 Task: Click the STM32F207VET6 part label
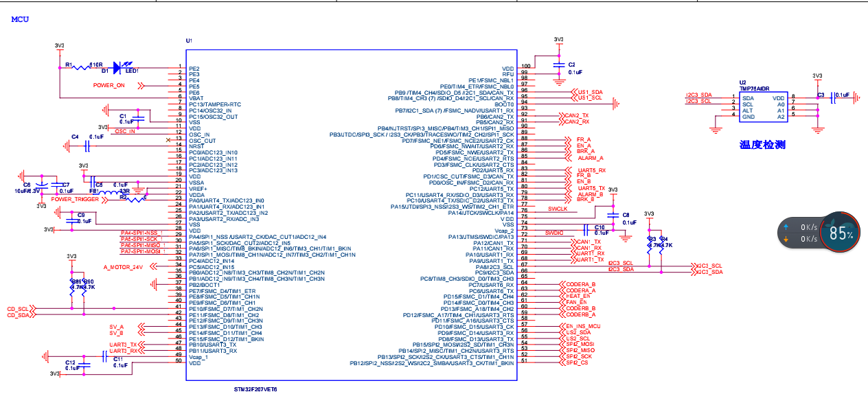click(255, 389)
